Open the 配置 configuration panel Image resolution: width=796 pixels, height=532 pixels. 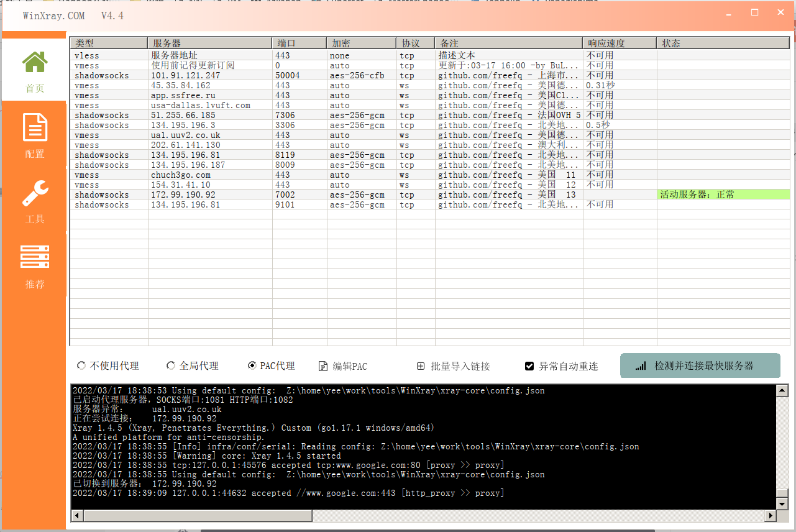pos(34,138)
